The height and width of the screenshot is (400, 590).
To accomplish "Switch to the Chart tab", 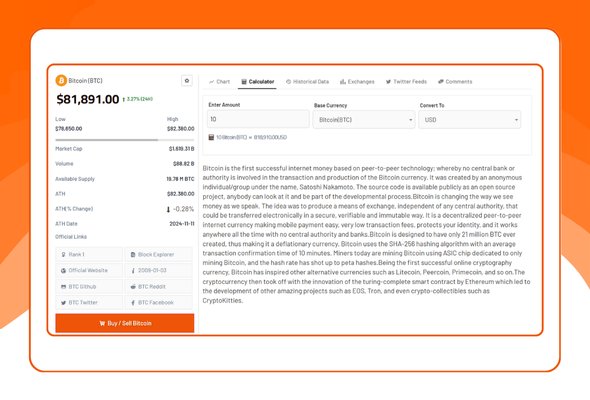I will pyautogui.click(x=219, y=82).
